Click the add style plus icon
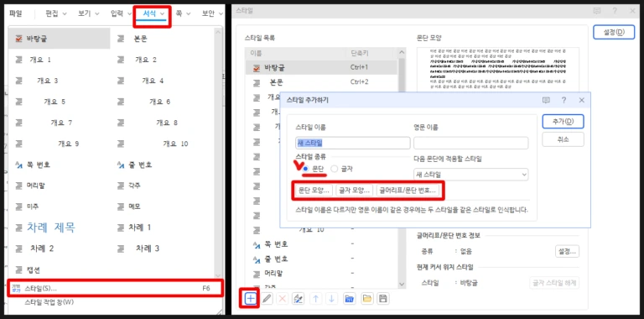The width and height of the screenshot is (644, 319). [x=250, y=299]
